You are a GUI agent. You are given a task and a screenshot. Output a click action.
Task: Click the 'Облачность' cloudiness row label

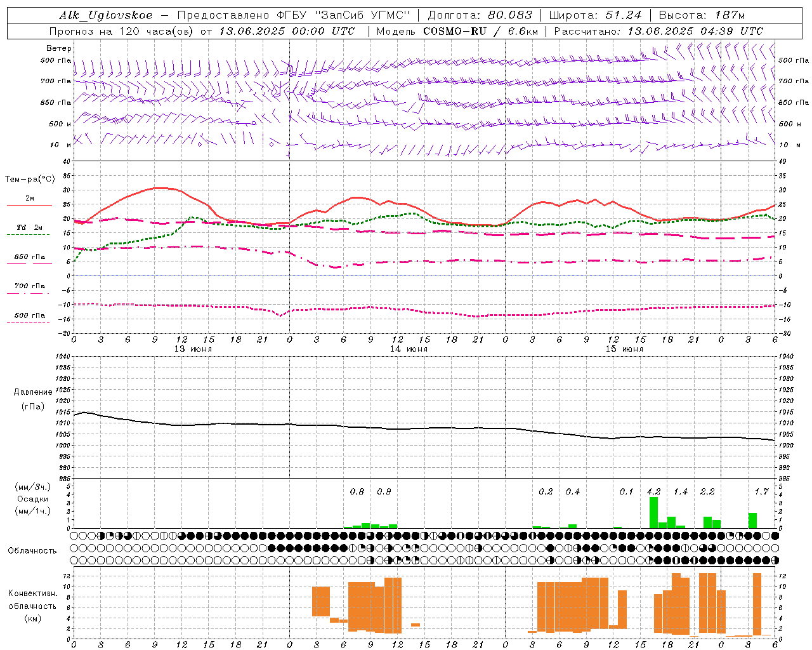pos(32,551)
